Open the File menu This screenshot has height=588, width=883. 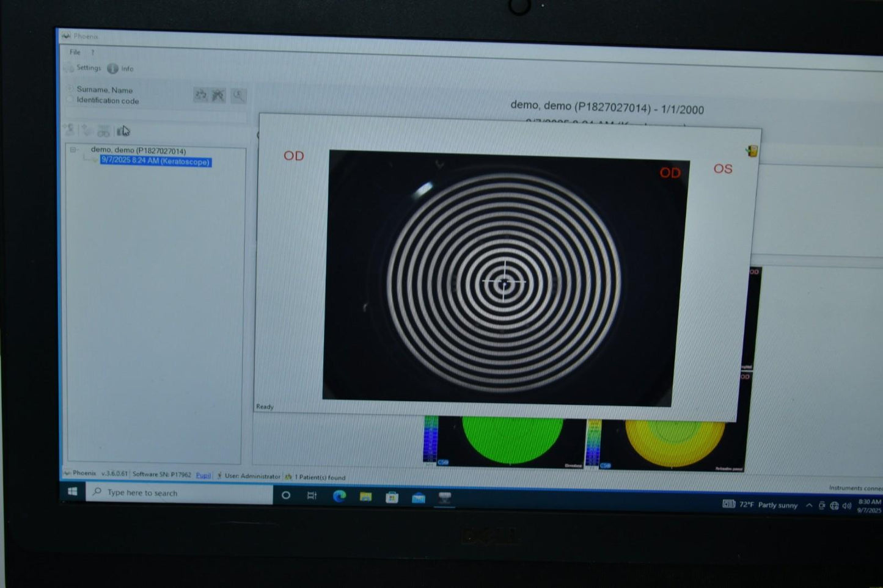tap(76, 53)
